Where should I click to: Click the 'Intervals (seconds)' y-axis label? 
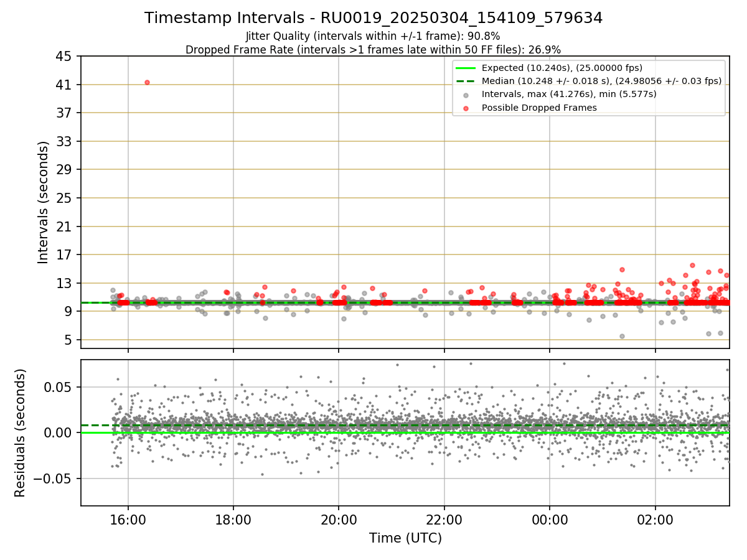(43, 202)
